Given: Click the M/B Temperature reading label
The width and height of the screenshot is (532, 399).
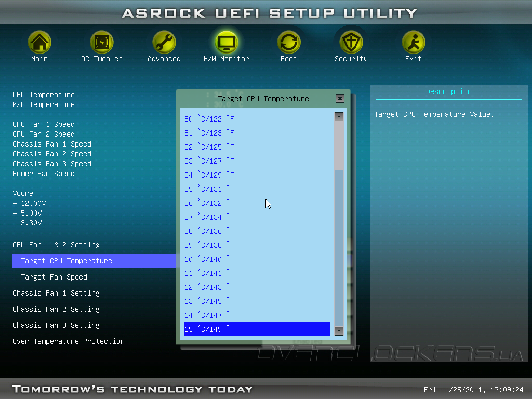Looking at the screenshot, I should pyautogui.click(x=44, y=104).
